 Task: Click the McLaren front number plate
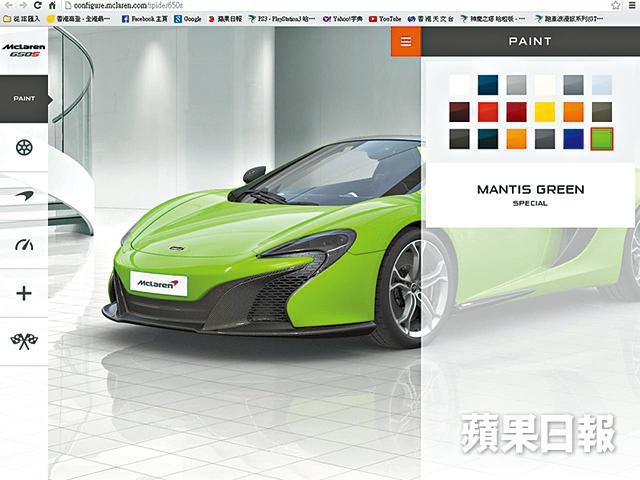(x=158, y=283)
